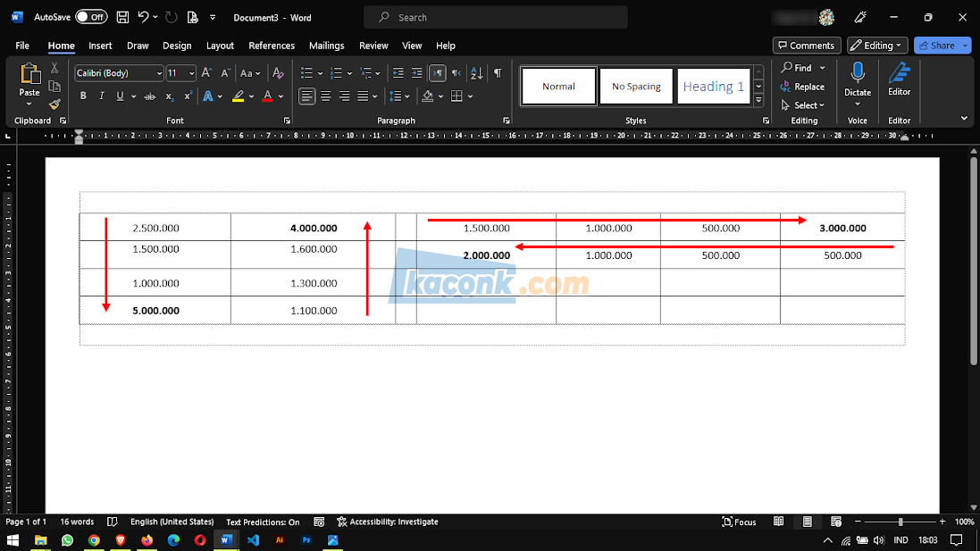Switch to Web Layout view icon
This screenshot has width=980, height=551.
coord(836,522)
